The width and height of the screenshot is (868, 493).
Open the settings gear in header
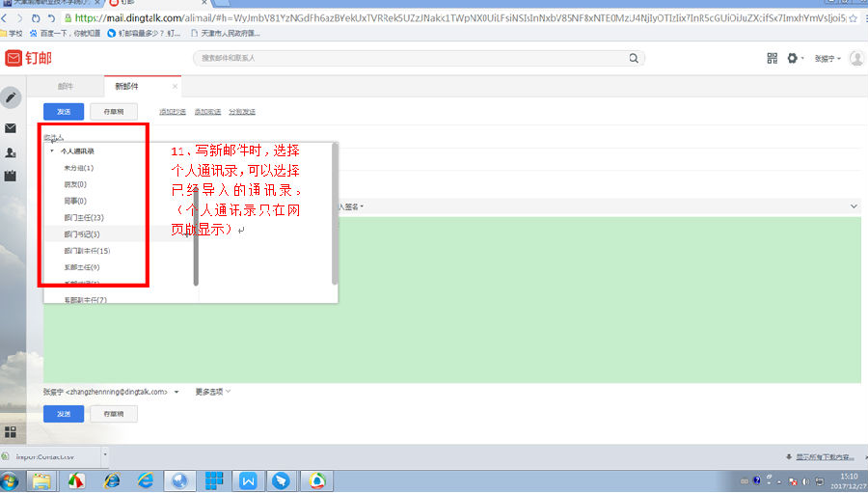coord(792,58)
